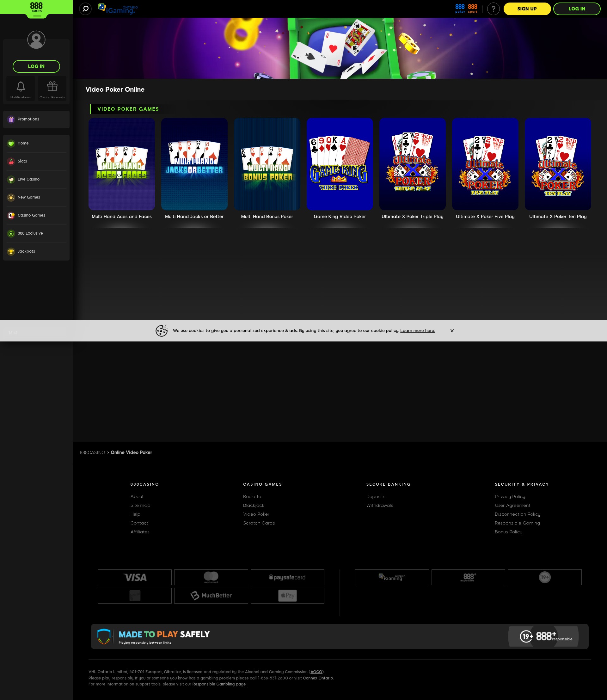The width and height of the screenshot is (607, 700).
Task: Click the header Log In button
Action: pyautogui.click(x=577, y=9)
